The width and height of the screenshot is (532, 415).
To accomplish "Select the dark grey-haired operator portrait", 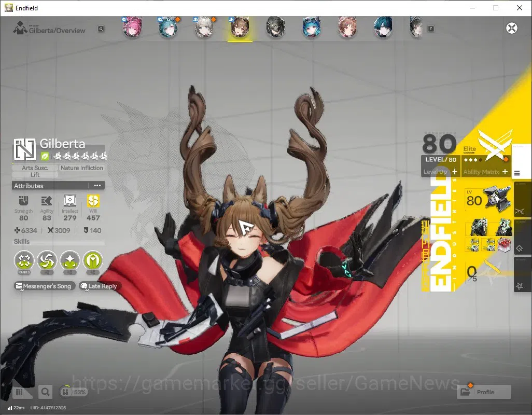I will (x=275, y=27).
